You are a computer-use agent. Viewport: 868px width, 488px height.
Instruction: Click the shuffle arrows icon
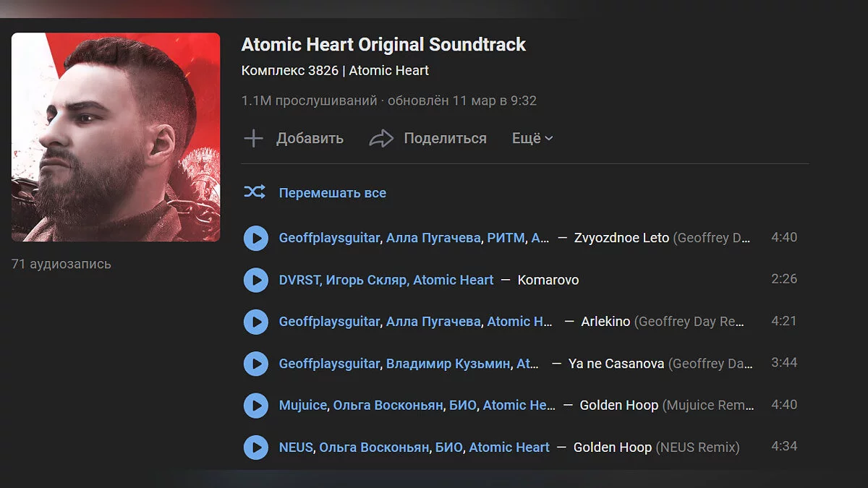click(254, 192)
